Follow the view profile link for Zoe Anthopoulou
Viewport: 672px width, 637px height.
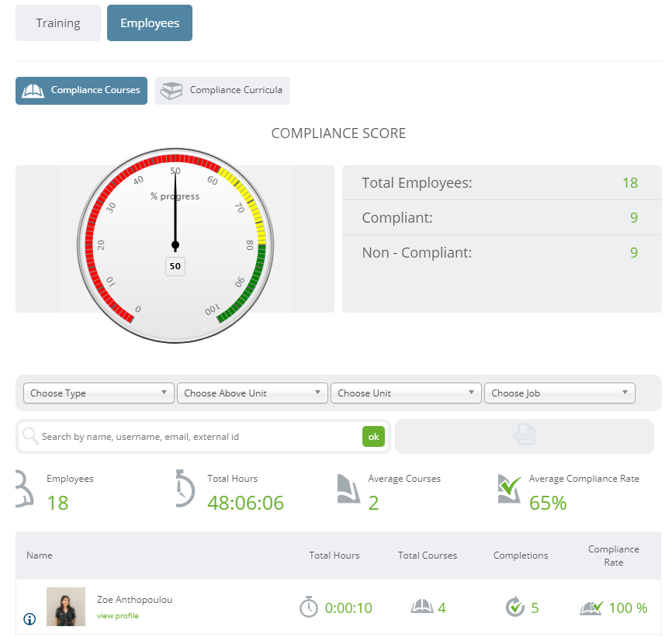point(118,615)
